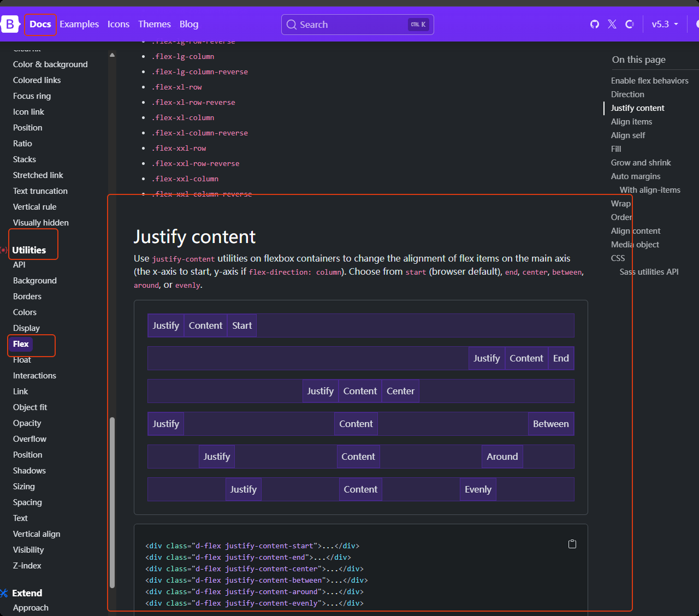This screenshot has width=699, height=616.
Task: Go to Examples in the navbar
Action: [x=79, y=24]
